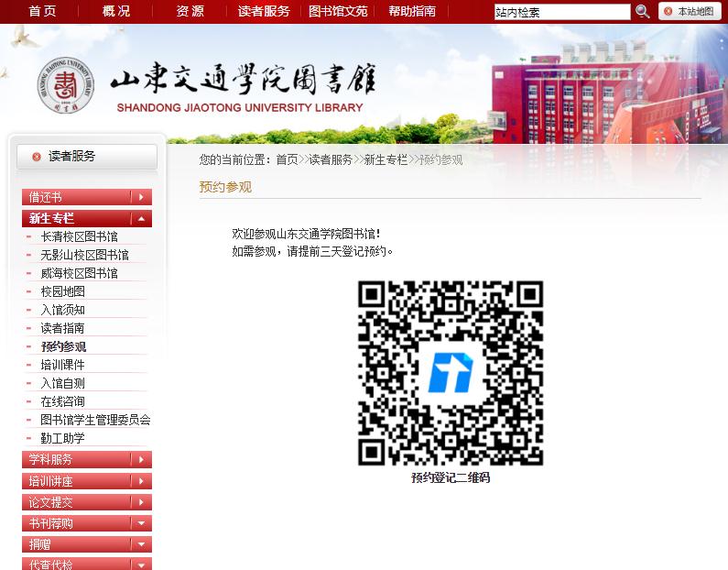Expand the 学科服务 sidebar section arrow
This screenshot has height=570, width=728.
[x=141, y=460]
